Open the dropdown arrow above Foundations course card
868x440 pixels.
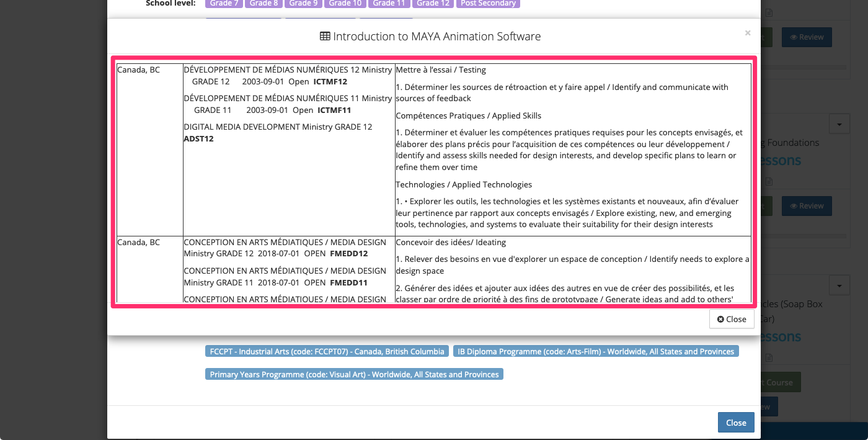click(839, 124)
